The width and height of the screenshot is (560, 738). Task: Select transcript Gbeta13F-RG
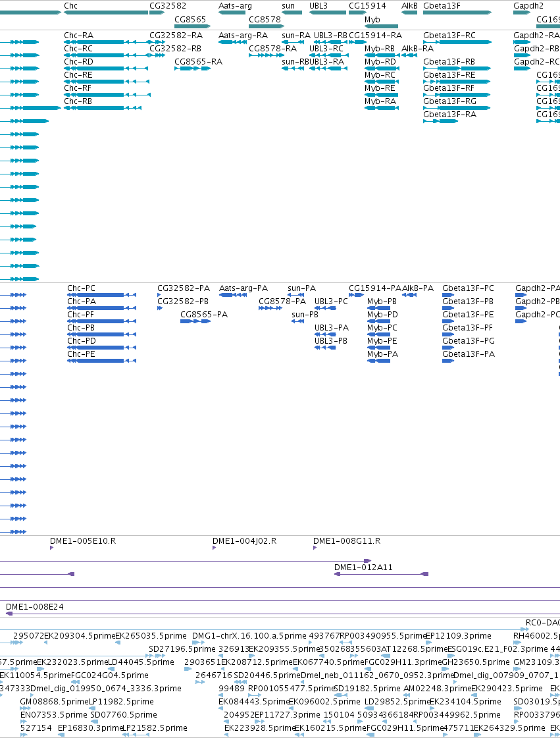(450, 101)
